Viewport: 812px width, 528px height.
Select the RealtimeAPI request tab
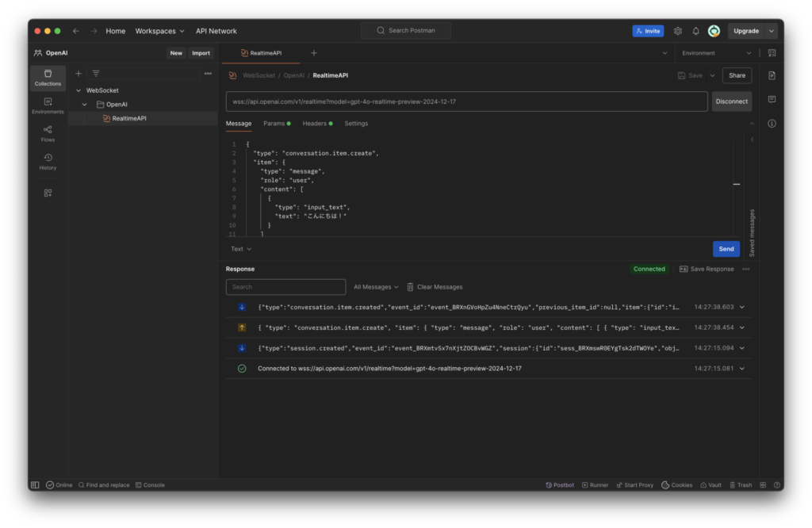[x=262, y=53]
